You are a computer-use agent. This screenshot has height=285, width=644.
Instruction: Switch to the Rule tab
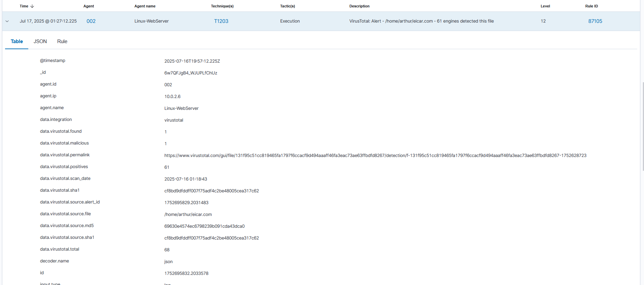point(62,41)
